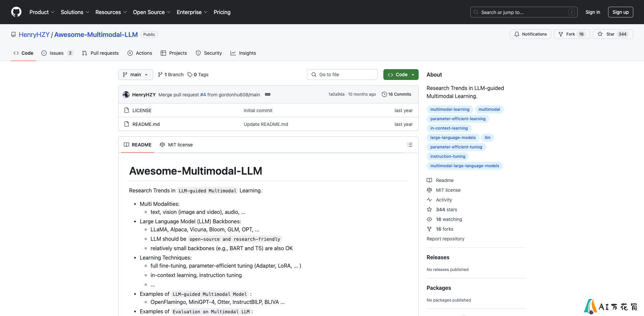The width and height of the screenshot is (644, 316).
Task: Expand the Resources menu
Action: [111, 12]
